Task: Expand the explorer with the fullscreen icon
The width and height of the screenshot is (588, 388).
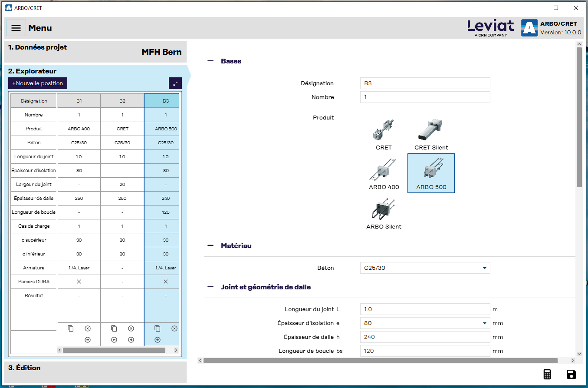Action: [175, 83]
